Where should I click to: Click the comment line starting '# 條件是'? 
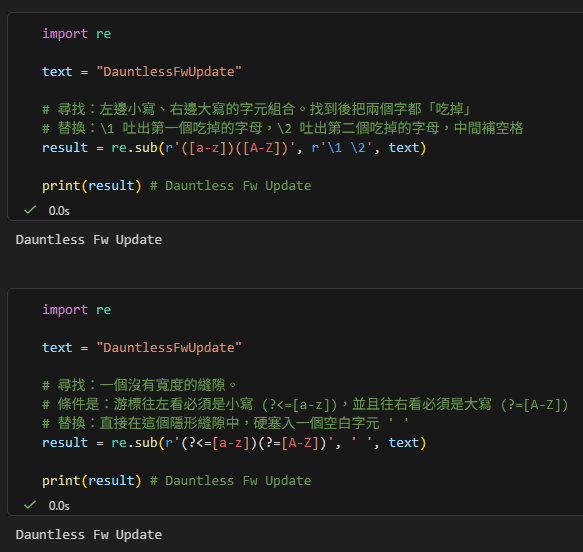(x=305, y=404)
